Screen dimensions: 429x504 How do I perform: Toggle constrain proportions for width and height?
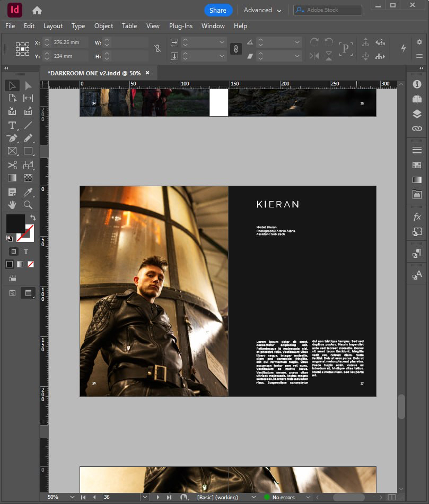tap(157, 49)
